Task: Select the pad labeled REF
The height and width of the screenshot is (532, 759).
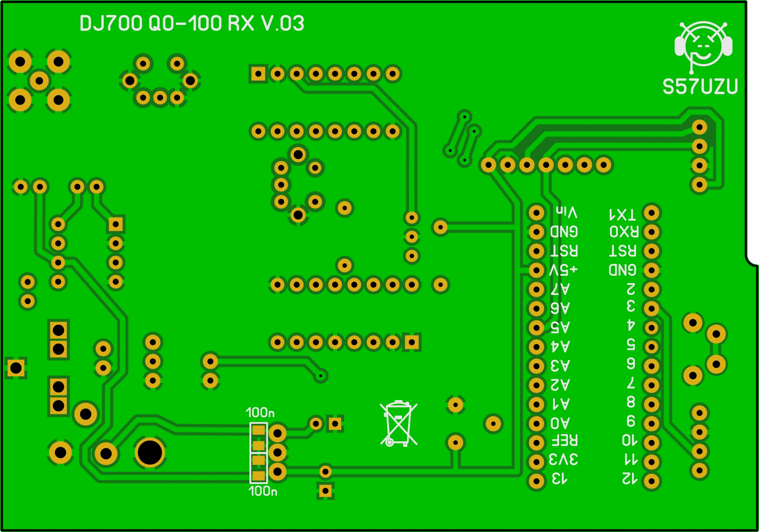Action: point(536,443)
